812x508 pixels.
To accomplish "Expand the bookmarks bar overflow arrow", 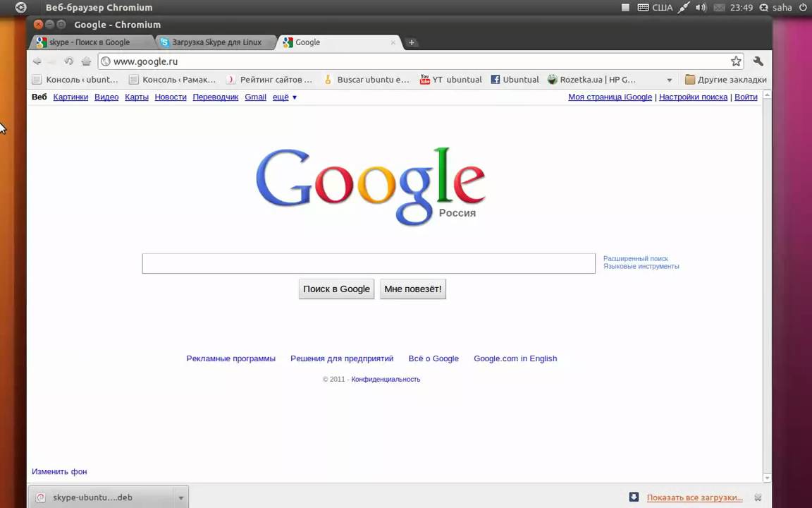I will (x=669, y=80).
